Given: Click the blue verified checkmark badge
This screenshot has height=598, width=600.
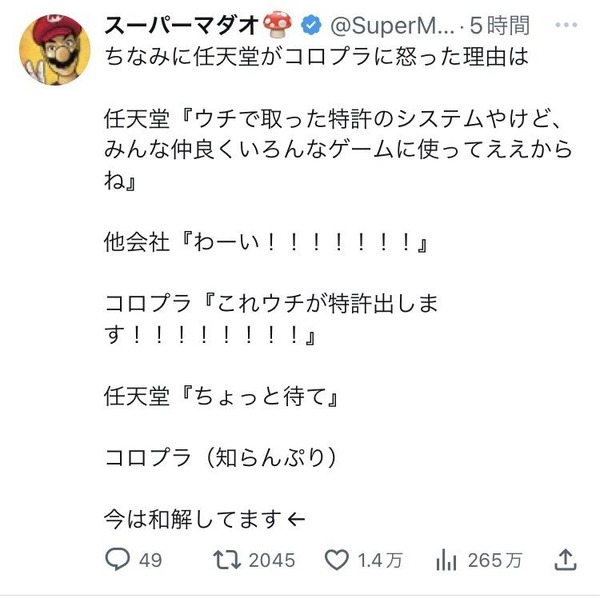Looking at the screenshot, I should point(311,25).
